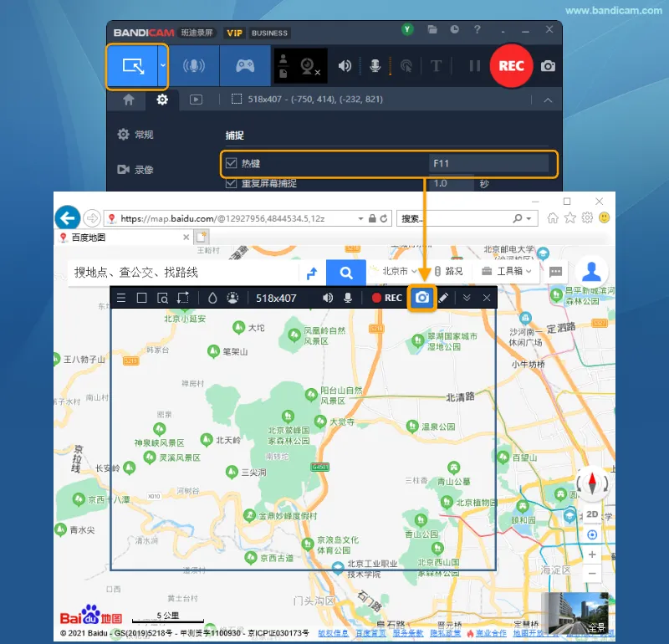The width and height of the screenshot is (669, 644).
Task: Click small REC in capture overlay toolbar
Action: 387,298
